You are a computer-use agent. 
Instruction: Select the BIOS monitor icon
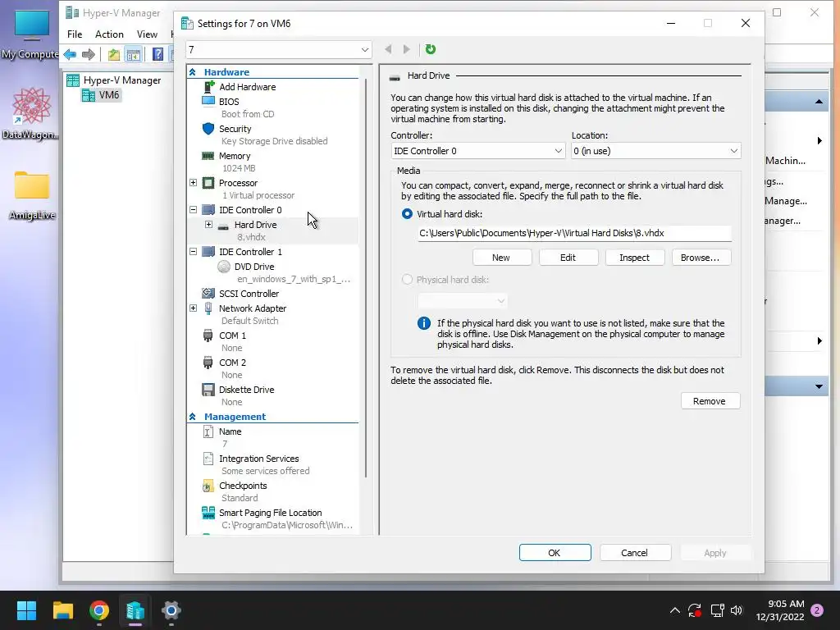(208, 101)
